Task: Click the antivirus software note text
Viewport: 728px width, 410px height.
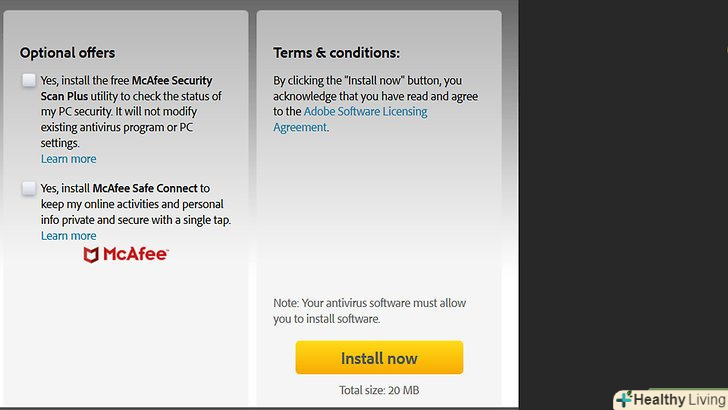Action: pos(369,311)
